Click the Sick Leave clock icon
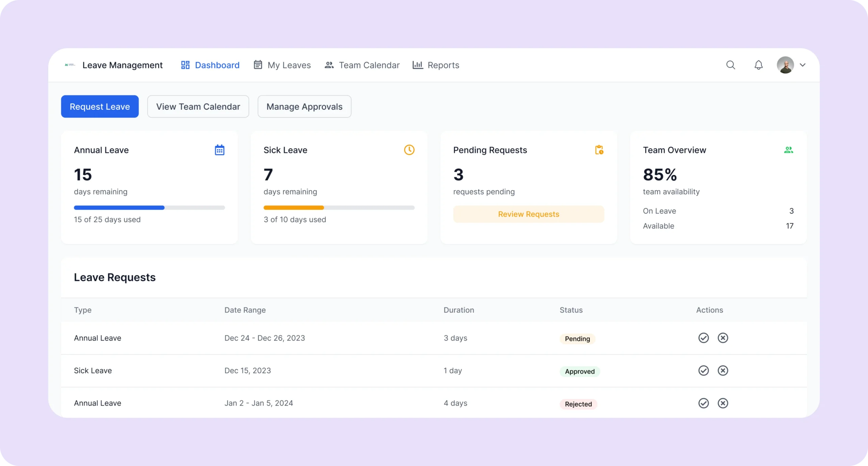This screenshot has height=466, width=868. click(409, 150)
